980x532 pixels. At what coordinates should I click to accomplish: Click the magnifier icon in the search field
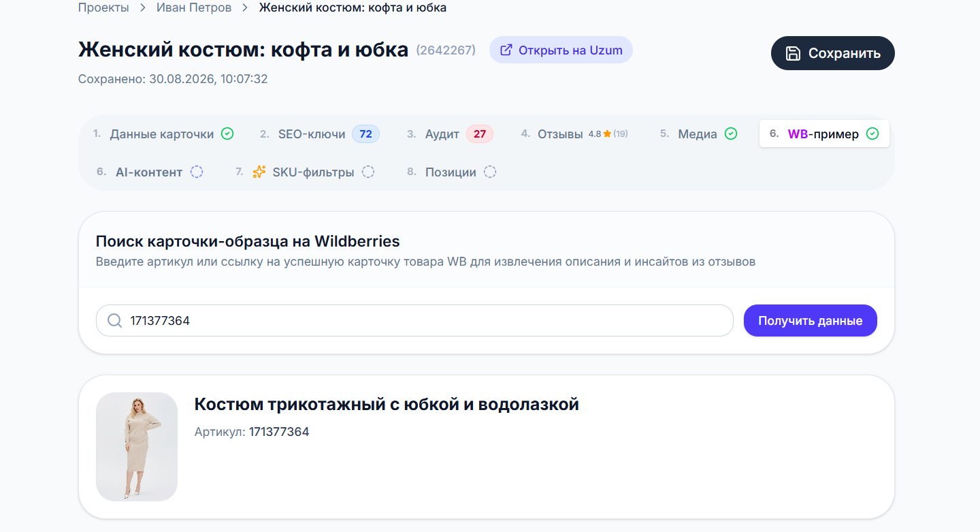(x=115, y=320)
